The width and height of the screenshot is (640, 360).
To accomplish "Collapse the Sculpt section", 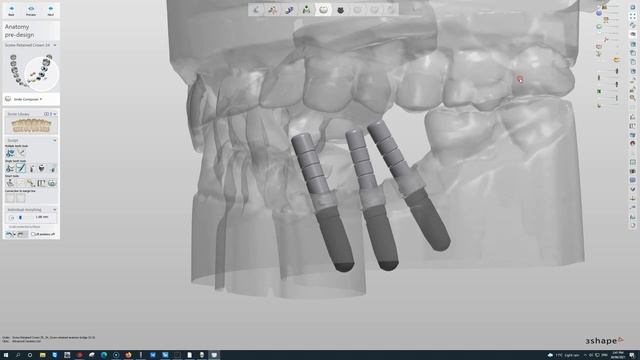I will coord(55,140).
